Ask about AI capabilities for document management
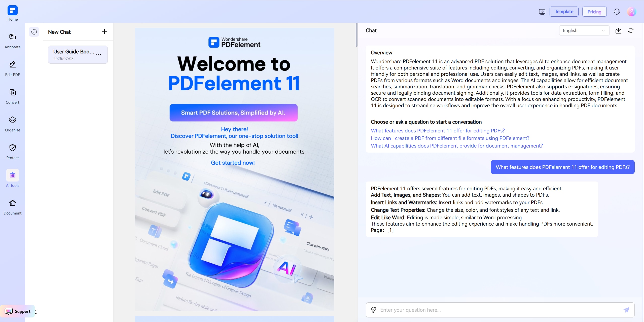 point(457,146)
